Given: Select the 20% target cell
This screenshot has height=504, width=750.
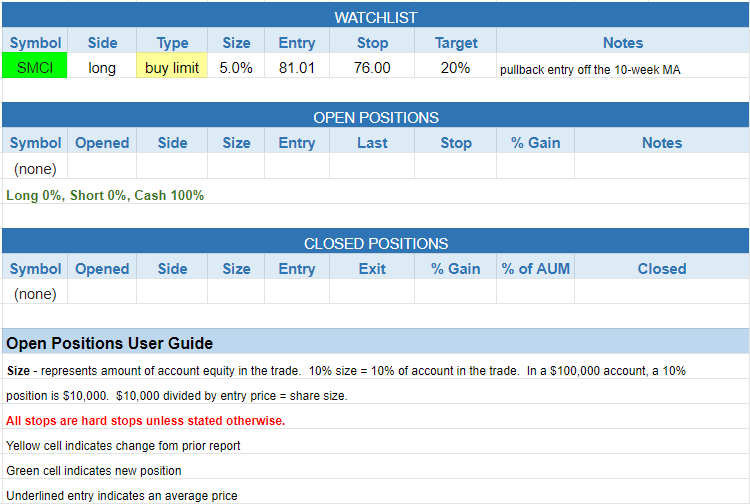Looking at the screenshot, I should tap(455, 67).
